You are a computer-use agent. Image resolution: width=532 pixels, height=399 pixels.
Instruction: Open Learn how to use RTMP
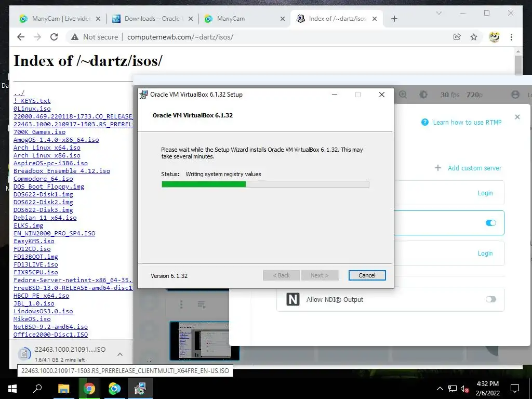(x=467, y=122)
